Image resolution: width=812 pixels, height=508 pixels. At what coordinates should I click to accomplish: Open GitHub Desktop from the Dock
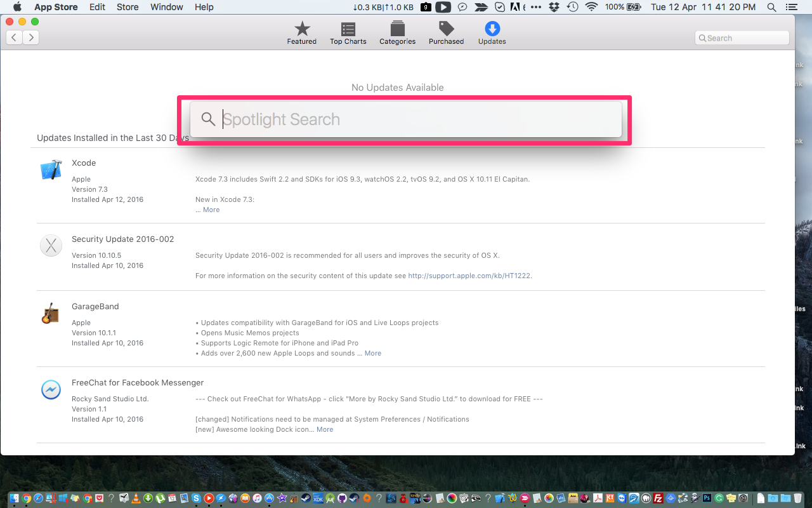point(342,498)
